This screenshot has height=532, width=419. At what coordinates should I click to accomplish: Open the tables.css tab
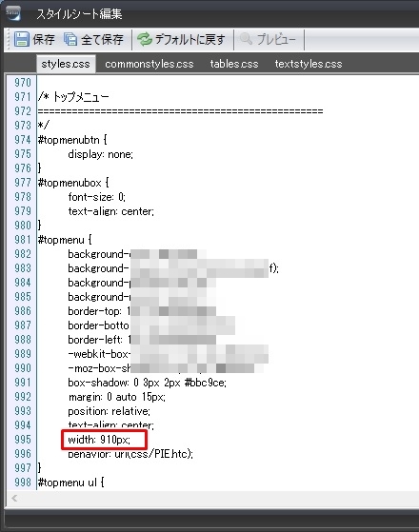234,64
